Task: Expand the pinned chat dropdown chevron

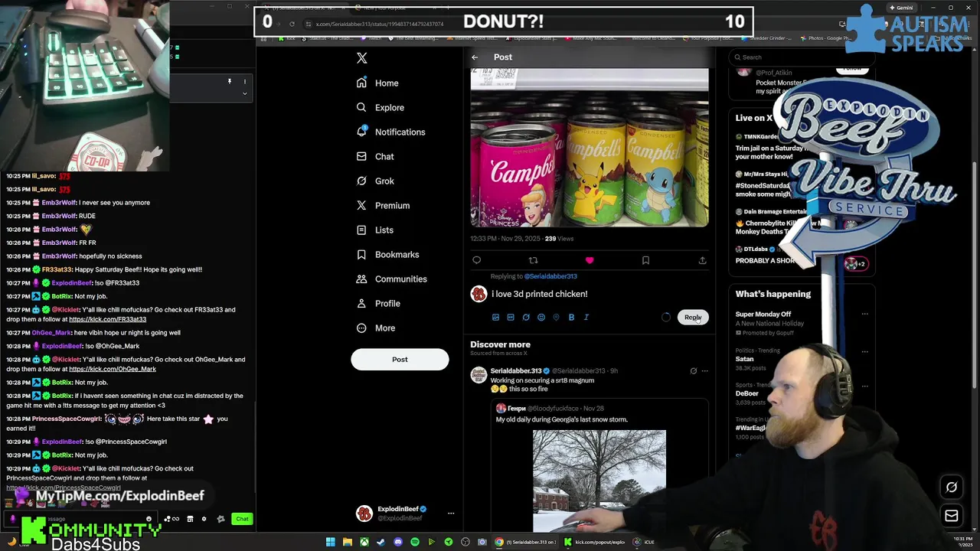Action: tap(245, 93)
